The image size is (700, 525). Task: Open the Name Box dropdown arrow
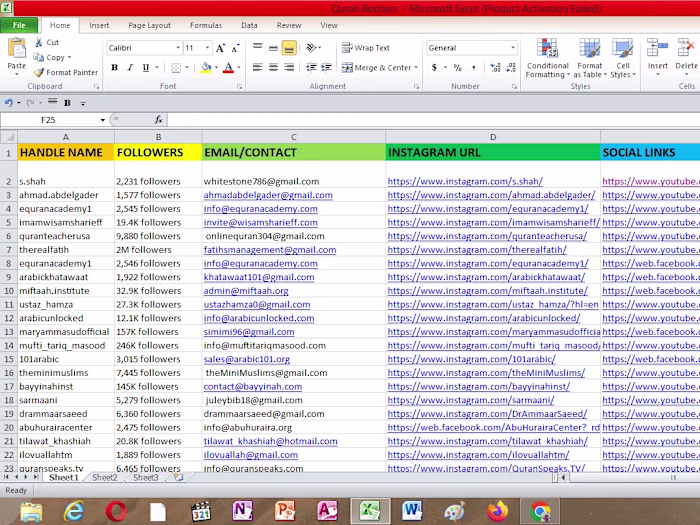(x=102, y=120)
